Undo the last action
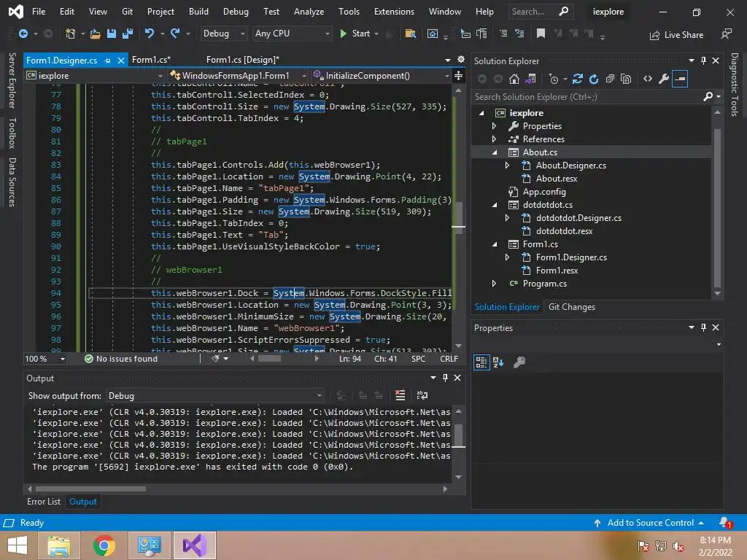The width and height of the screenshot is (747, 560). (149, 34)
